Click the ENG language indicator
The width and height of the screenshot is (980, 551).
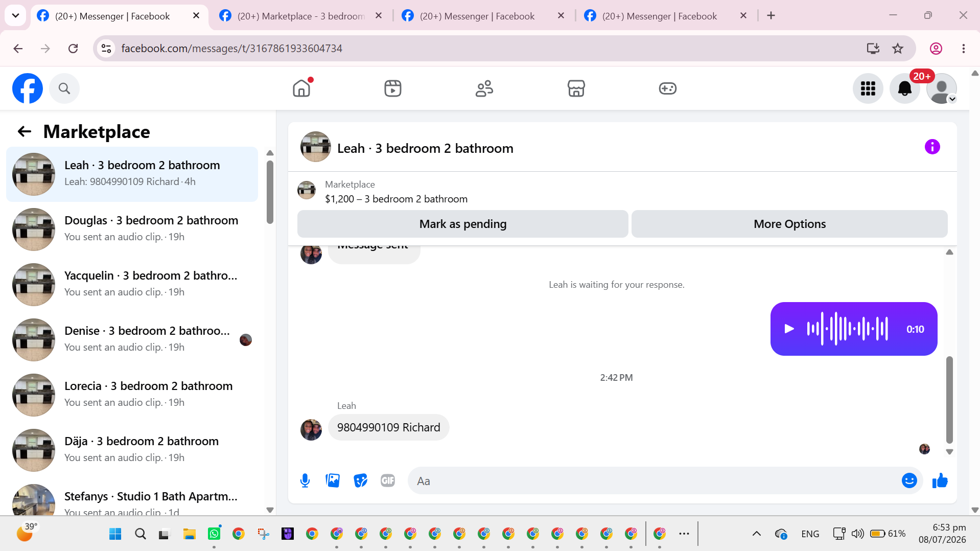pyautogui.click(x=810, y=534)
